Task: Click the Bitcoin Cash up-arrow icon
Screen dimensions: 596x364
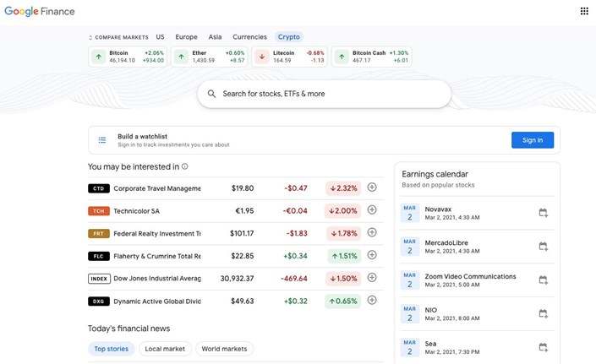Action: [342, 57]
